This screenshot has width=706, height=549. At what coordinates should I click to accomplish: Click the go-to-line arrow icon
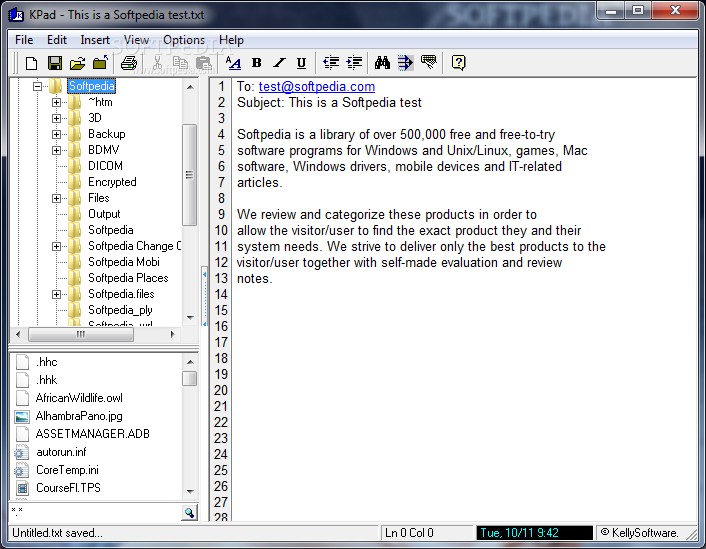406,63
